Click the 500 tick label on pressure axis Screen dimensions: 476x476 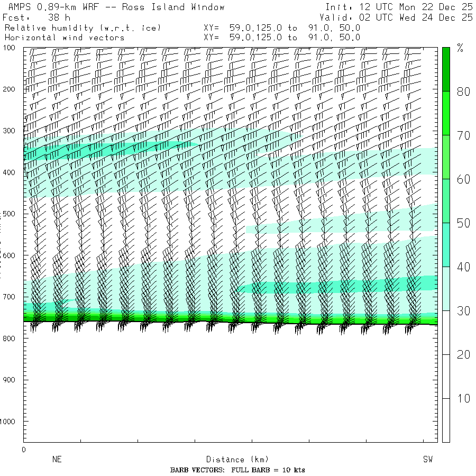(x=11, y=214)
